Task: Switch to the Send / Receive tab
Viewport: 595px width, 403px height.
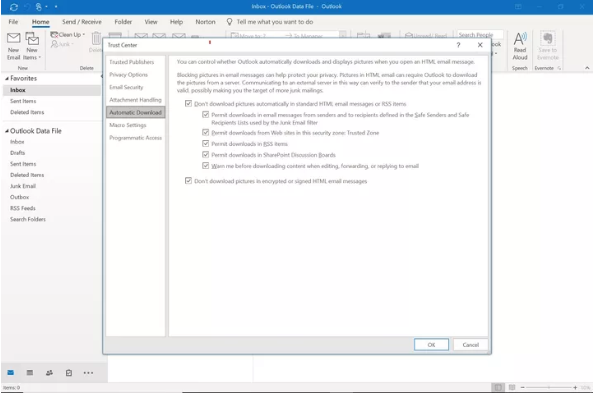Action: point(82,22)
